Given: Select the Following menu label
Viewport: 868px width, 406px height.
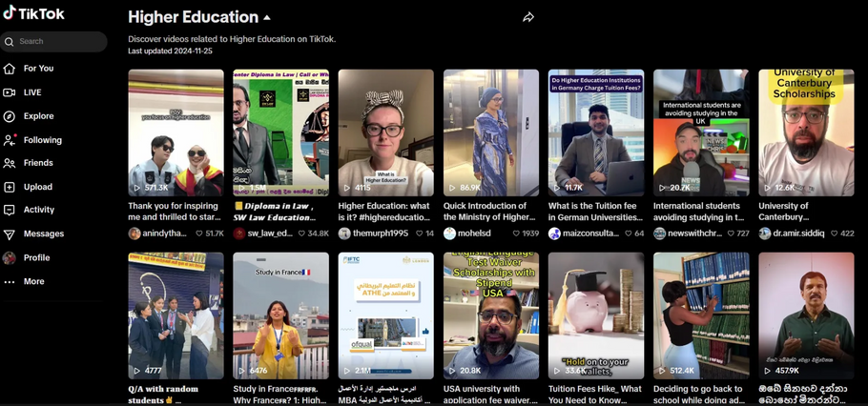Looking at the screenshot, I should (43, 140).
